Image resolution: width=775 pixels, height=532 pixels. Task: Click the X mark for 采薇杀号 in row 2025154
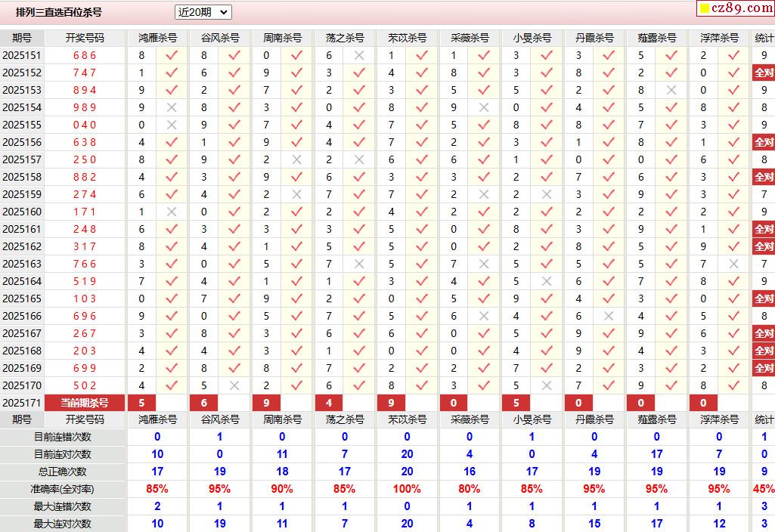[484, 107]
